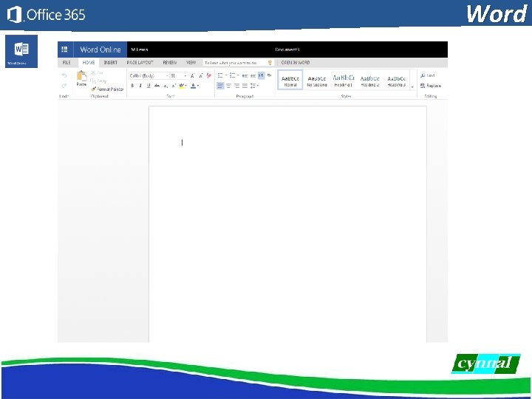This screenshot has height=399, width=532.
Task: Toggle Italic formatting
Action: (x=140, y=86)
